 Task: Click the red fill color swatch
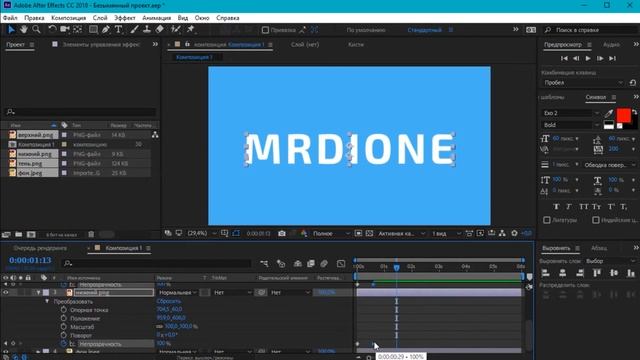coord(623,116)
